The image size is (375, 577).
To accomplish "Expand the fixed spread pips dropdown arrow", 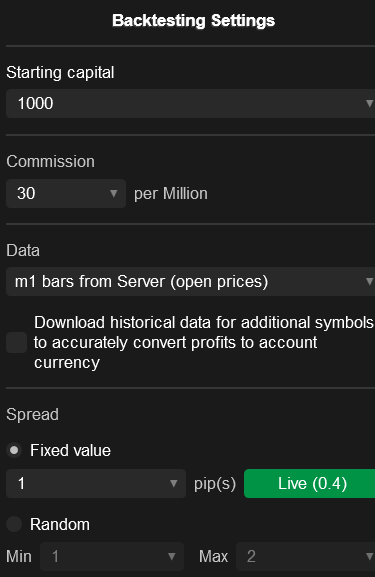I will tap(173, 484).
